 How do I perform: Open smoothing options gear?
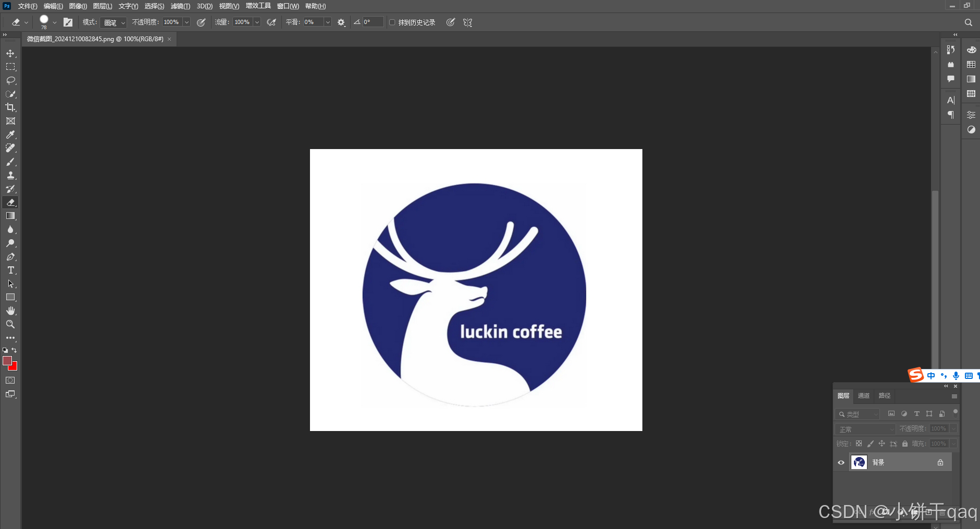[x=341, y=22]
